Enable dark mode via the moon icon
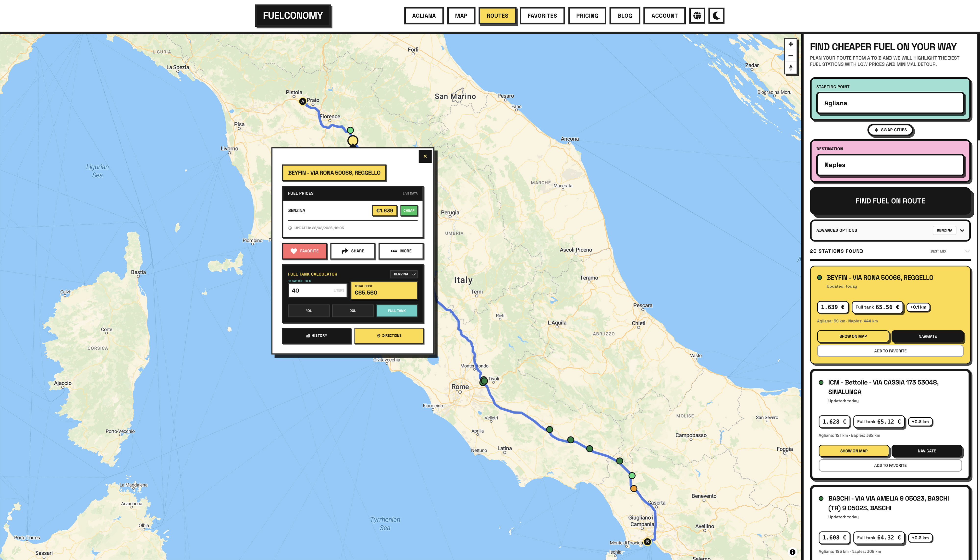980x560 pixels. pyautogui.click(x=716, y=16)
